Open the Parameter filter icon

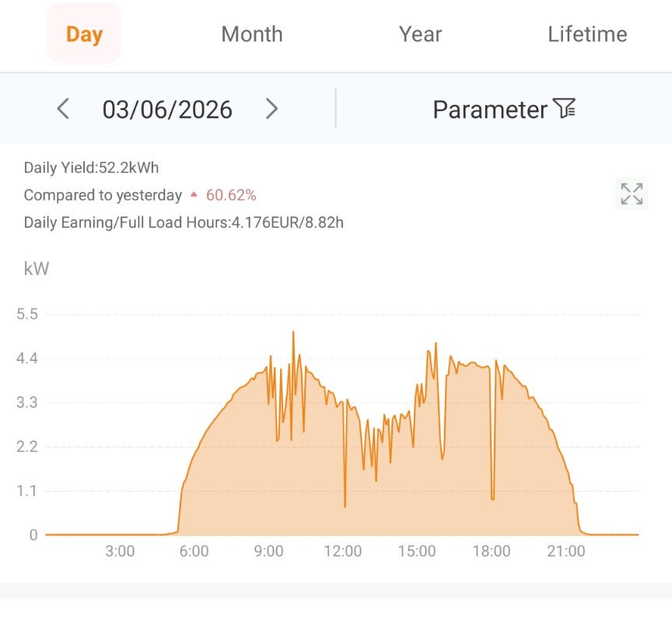tap(564, 108)
